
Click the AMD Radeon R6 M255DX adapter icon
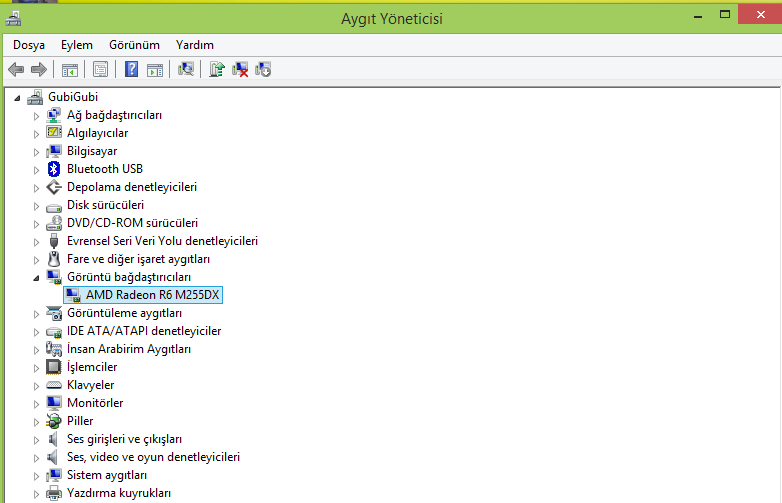(x=73, y=295)
